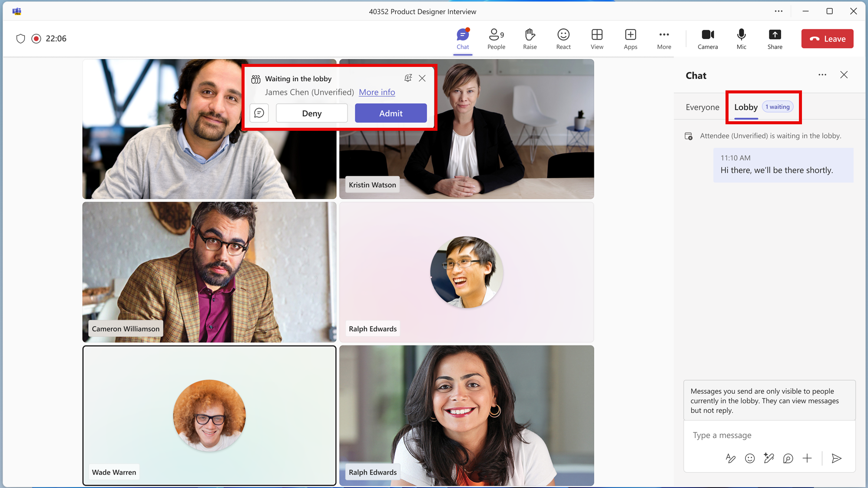Image resolution: width=868 pixels, height=488 pixels.
Task: Click the Type a message field
Action: (769, 435)
